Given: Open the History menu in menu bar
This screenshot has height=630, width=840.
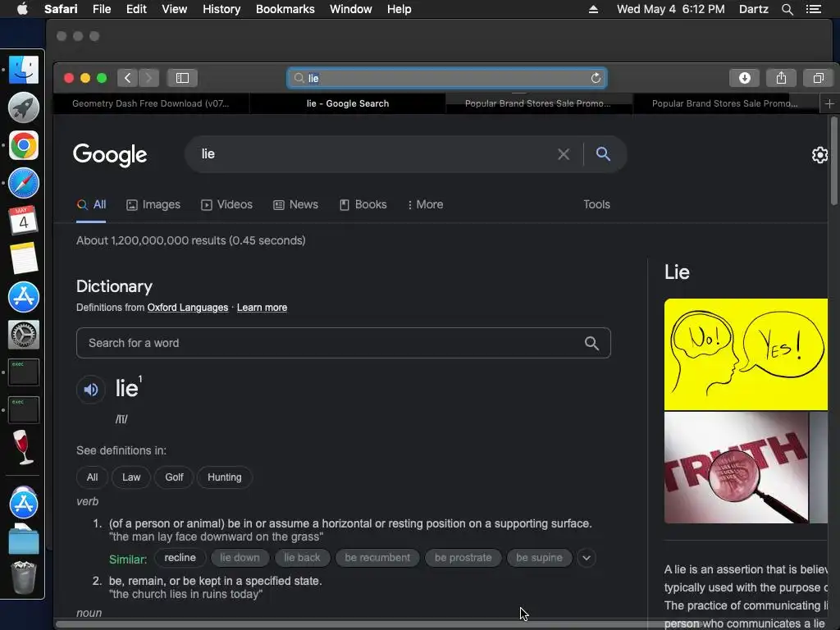Looking at the screenshot, I should 221,9.
